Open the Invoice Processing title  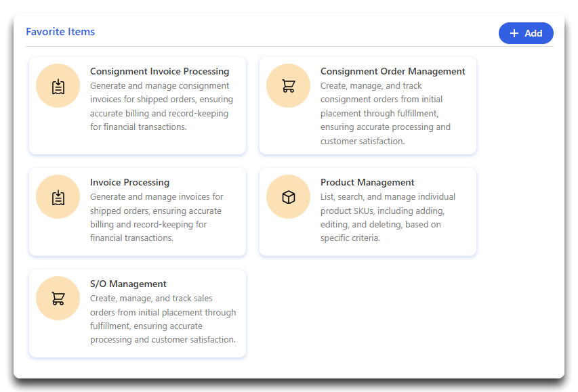click(x=129, y=182)
